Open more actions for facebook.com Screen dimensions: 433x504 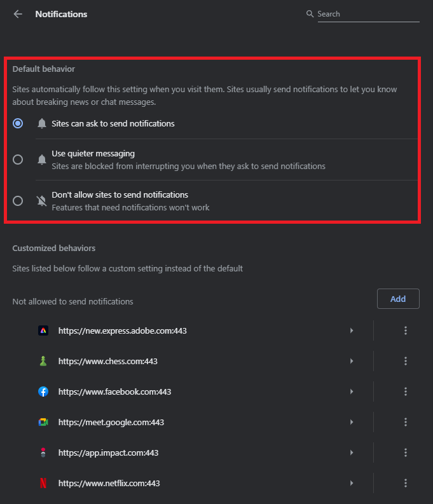[x=405, y=392]
